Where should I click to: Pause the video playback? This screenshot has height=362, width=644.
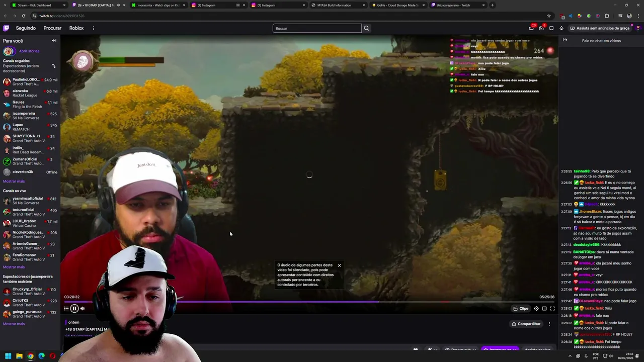point(74,309)
